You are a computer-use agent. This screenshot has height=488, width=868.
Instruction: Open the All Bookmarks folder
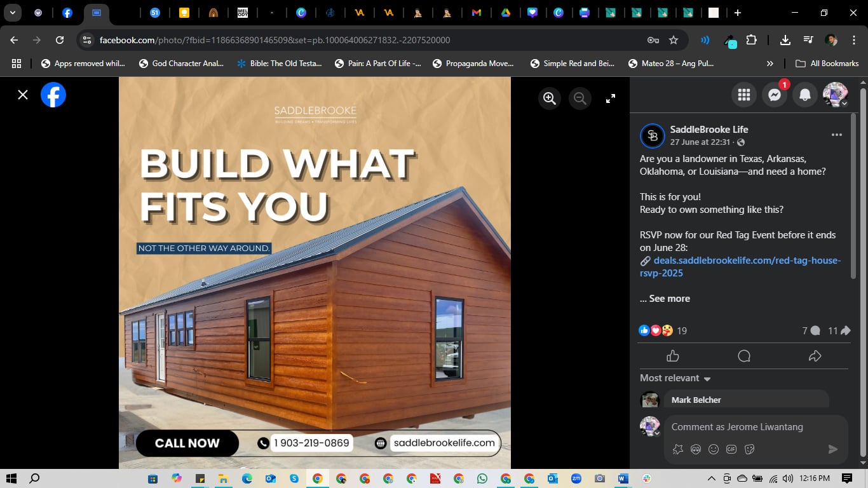click(827, 64)
